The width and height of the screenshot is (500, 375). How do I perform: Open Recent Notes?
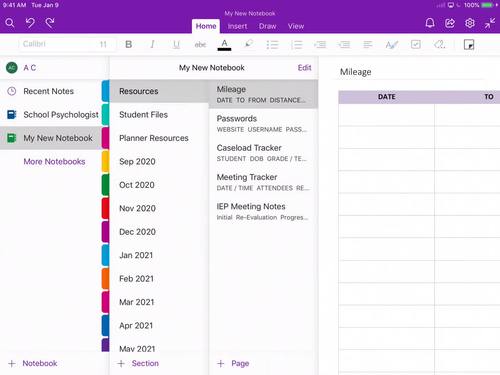tap(51, 91)
